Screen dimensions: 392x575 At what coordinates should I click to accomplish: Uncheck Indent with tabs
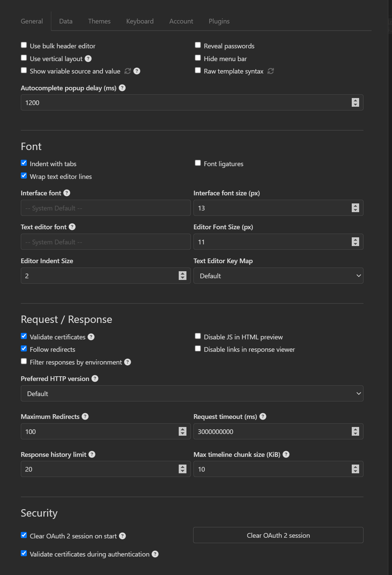pyautogui.click(x=24, y=163)
